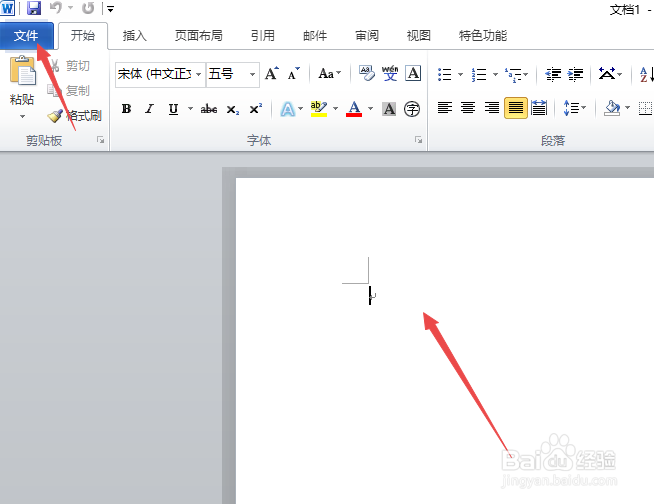The image size is (654, 504).
Task: Toggle Superscript formatting
Action: (255, 109)
